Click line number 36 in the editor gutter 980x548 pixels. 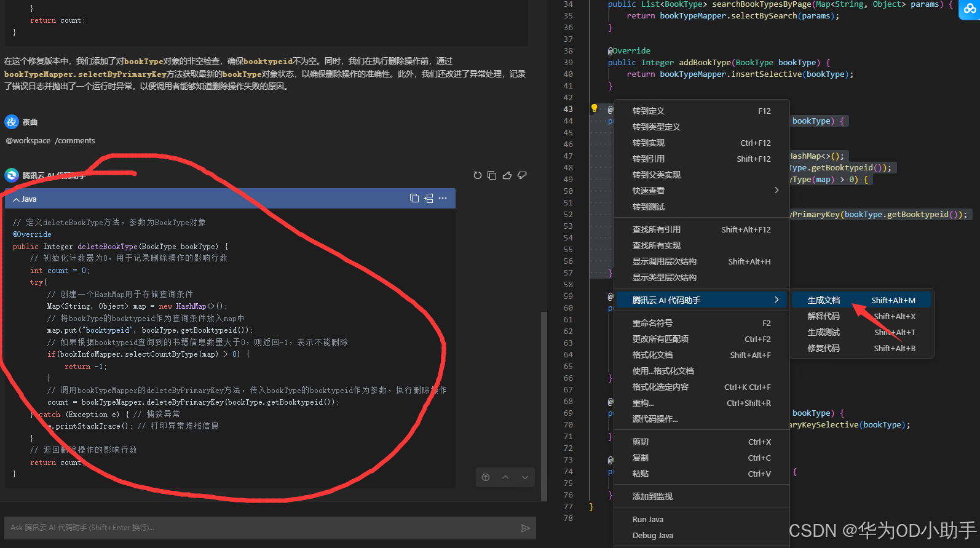(x=568, y=27)
